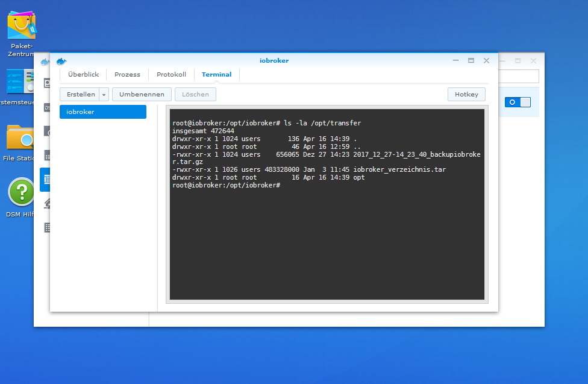
Task: Click the Löschen button
Action: point(195,95)
